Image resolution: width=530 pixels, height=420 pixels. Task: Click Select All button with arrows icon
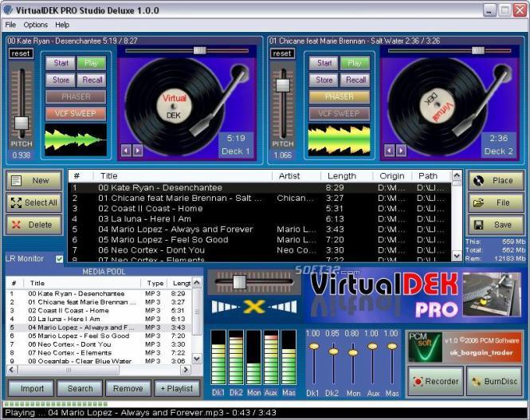pos(33,202)
